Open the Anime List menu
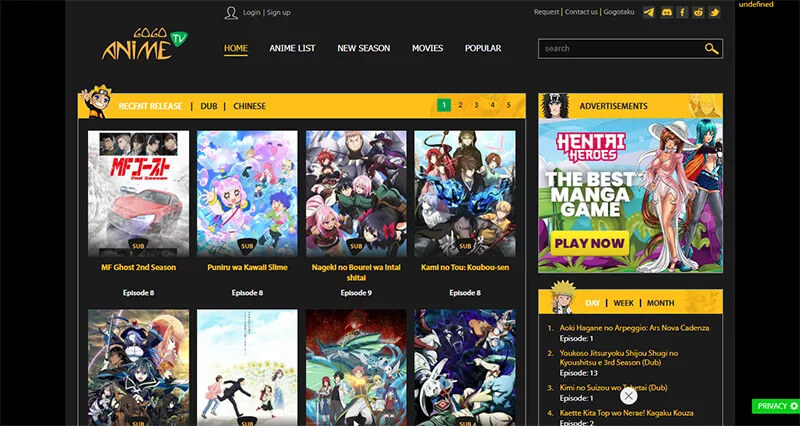The height and width of the screenshot is (426, 800). [292, 48]
